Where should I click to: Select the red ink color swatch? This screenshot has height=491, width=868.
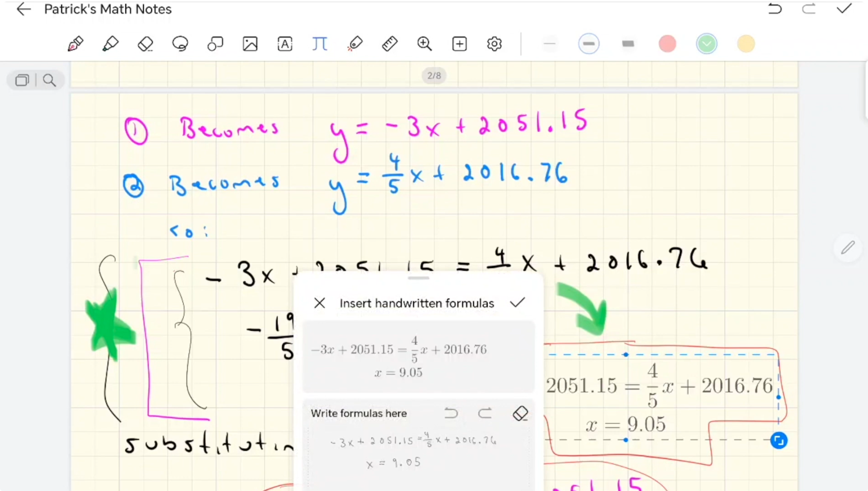tap(667, 43)
